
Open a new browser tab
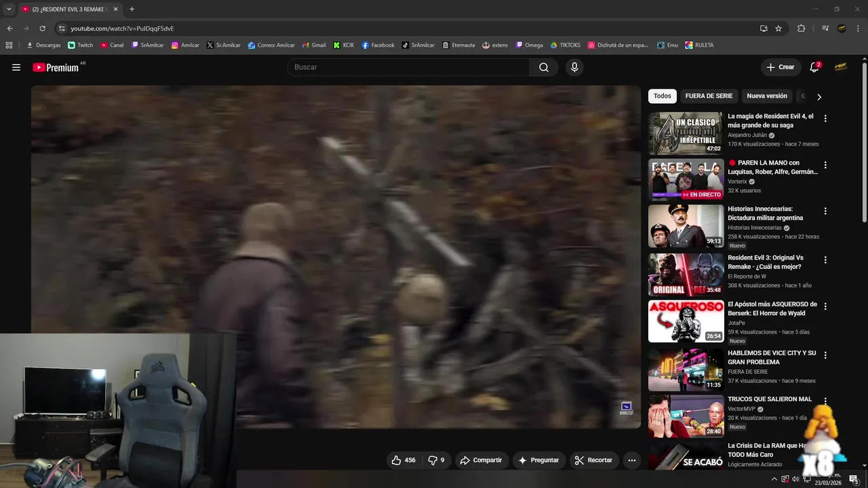[x=132, y=9]
